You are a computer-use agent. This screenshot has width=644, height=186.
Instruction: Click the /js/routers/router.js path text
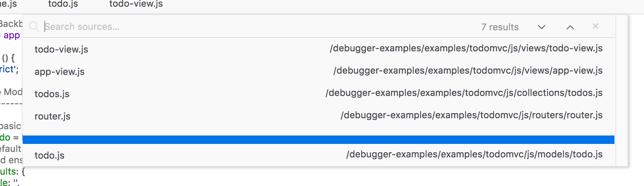pos(471,115)
